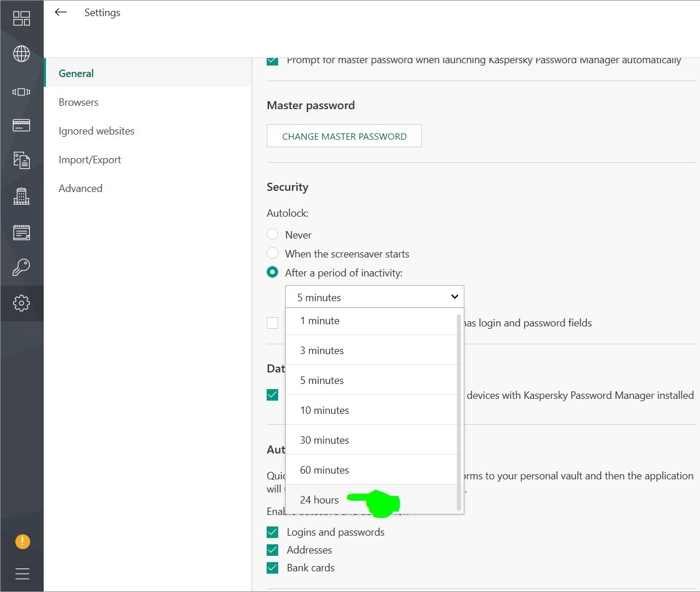Open the dashboard grid icon in sidebar
Viewport: 700px width, 592px height.
click(x=21, y=18)
